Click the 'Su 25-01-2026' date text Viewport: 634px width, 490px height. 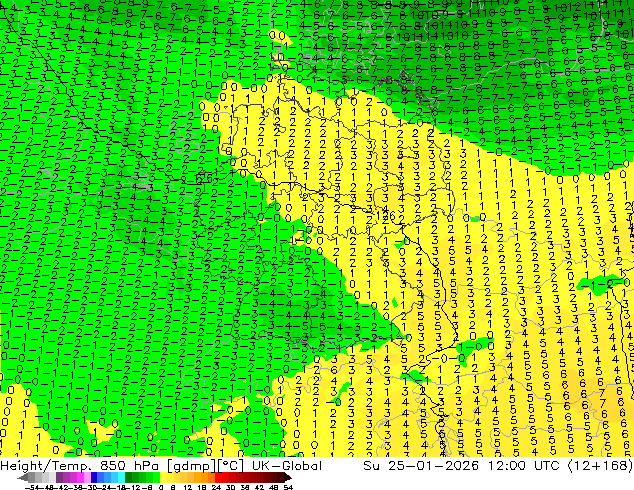[421, 466]
